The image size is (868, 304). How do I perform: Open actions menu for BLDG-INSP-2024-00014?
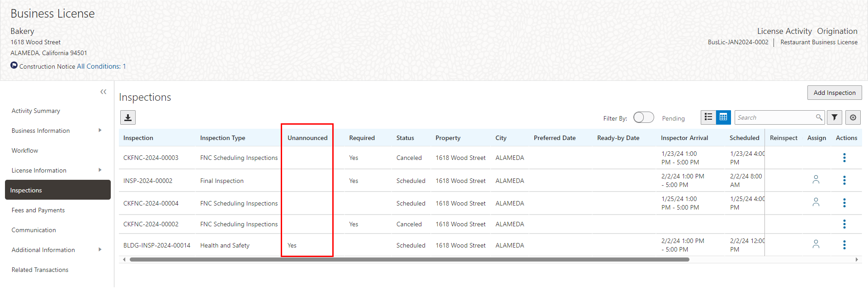pyautogui.click(x=844, y=245)
